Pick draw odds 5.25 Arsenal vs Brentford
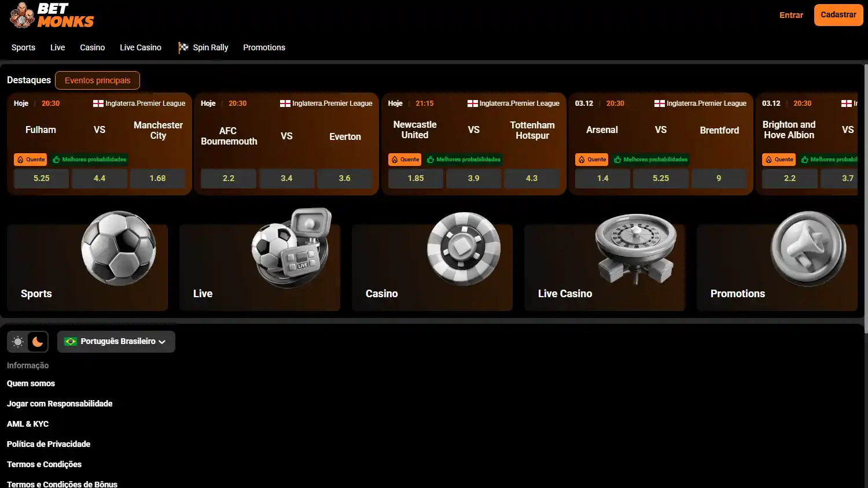This screenshot has height=488, width=868. 661,179
